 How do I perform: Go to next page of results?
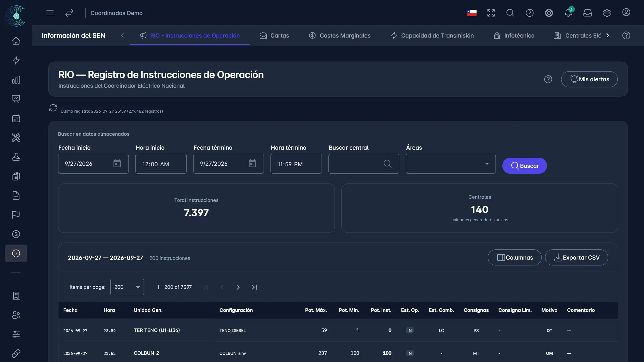238,287
